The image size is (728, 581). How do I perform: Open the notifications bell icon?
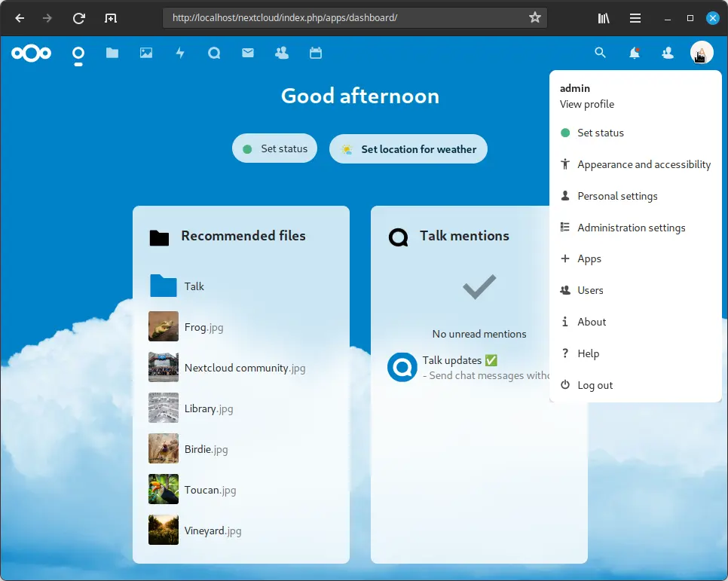tap(634, 53)
